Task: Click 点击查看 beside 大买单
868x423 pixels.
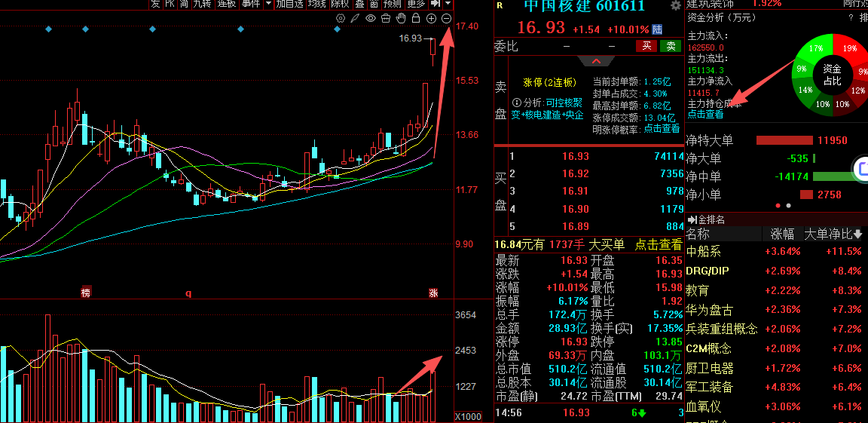Action: [659, 244]
